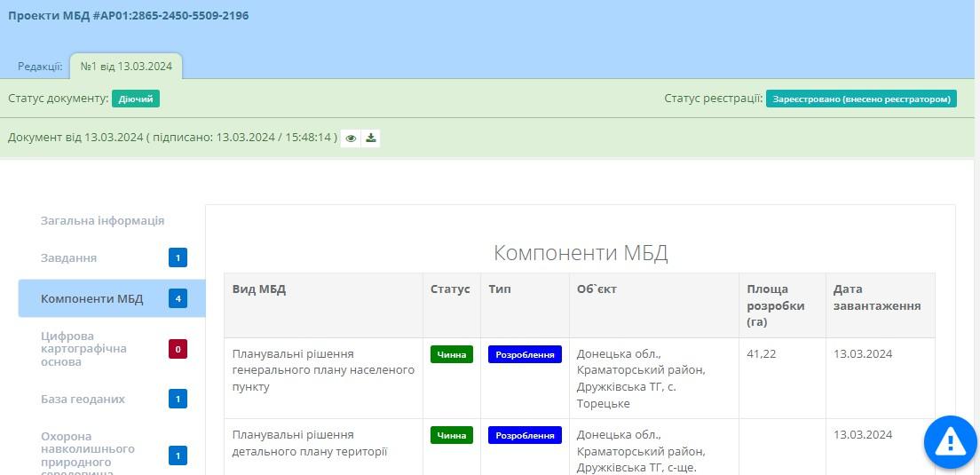Click the badge next to База геоданих
980x475 pixels.
coord(178,400)
